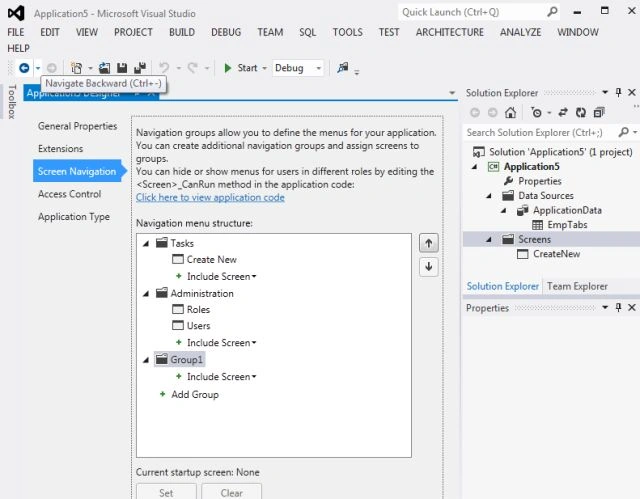
Task: Collapse the Screens folder node
Action: click(x=489, y=240)
